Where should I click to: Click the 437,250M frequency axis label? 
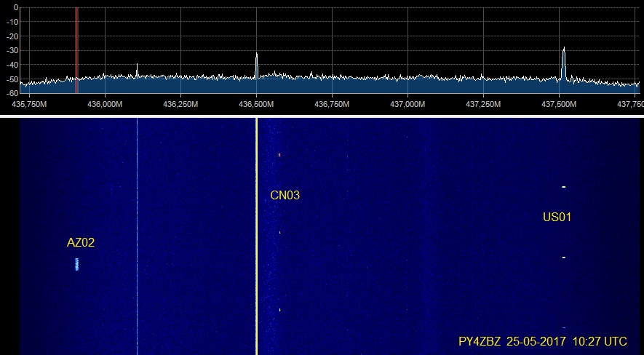click(483, 104)
